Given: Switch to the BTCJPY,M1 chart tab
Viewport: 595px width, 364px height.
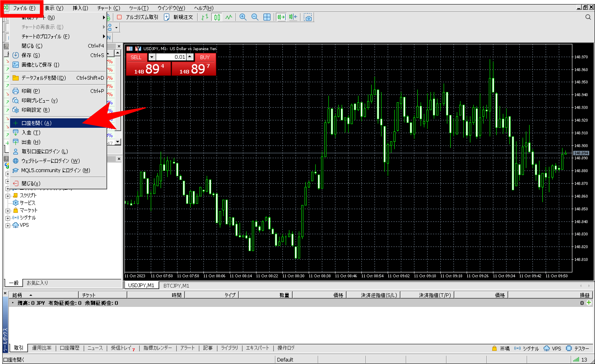Looking at the screenshot, I should (176, 286).
